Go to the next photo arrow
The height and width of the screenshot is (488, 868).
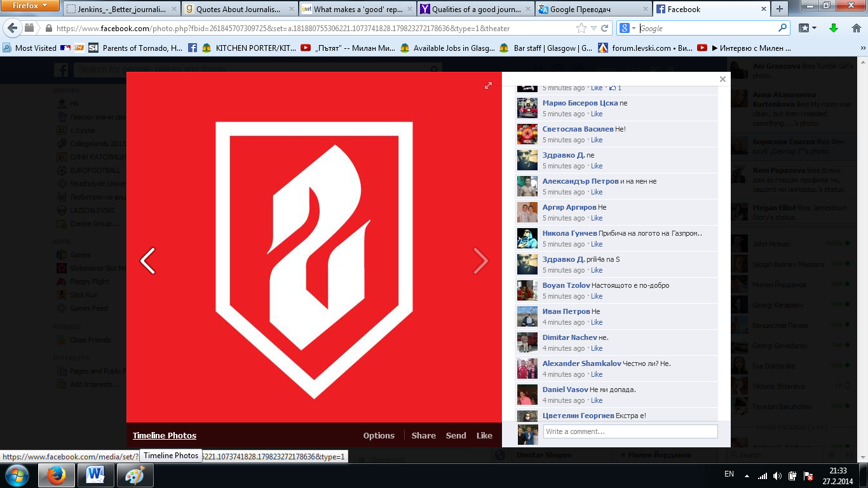(481, 261)
